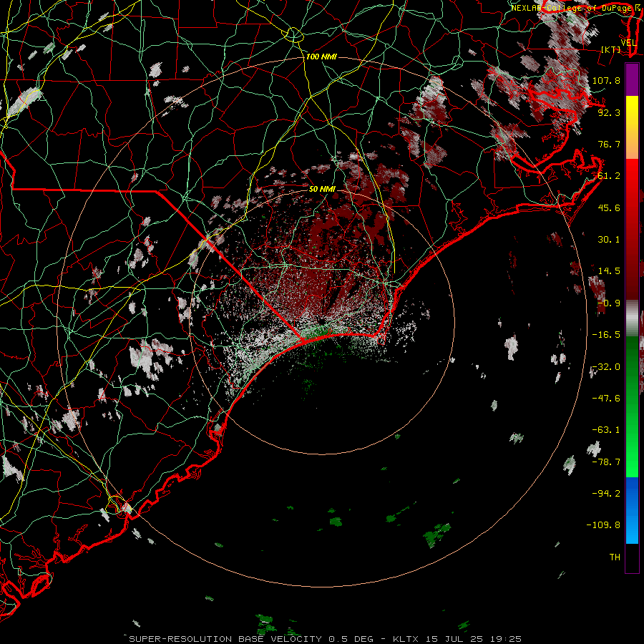Click the 30.1 value on velocity scale

pos(609,240)
